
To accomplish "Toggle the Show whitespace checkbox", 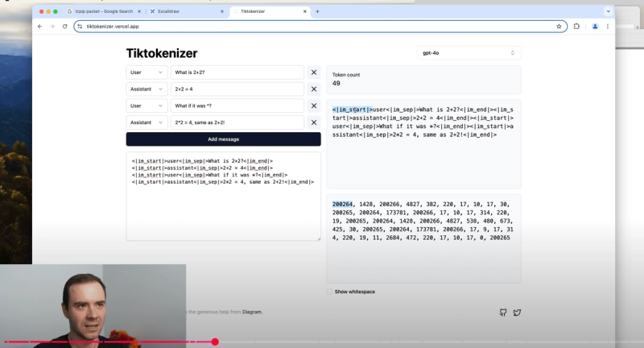I will (x=329, y=292).
